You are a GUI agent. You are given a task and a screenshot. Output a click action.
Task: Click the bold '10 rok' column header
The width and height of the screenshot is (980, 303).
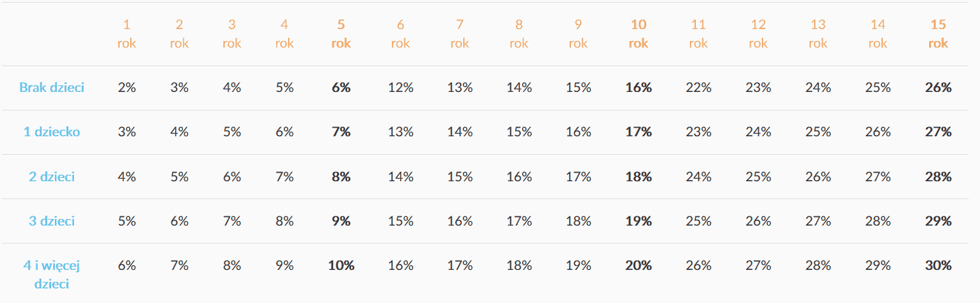[x=638, y=34]
